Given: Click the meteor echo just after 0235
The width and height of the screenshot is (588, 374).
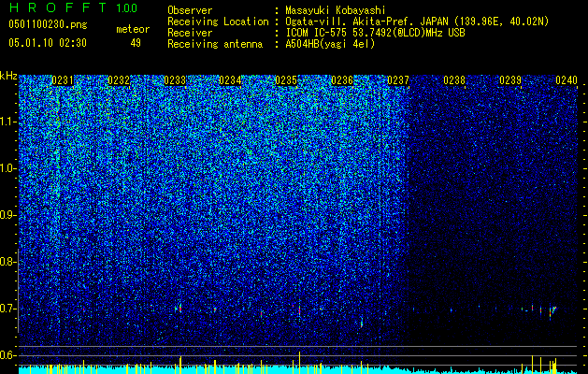Looking at the screenshot, I should [x=300, y=310].
